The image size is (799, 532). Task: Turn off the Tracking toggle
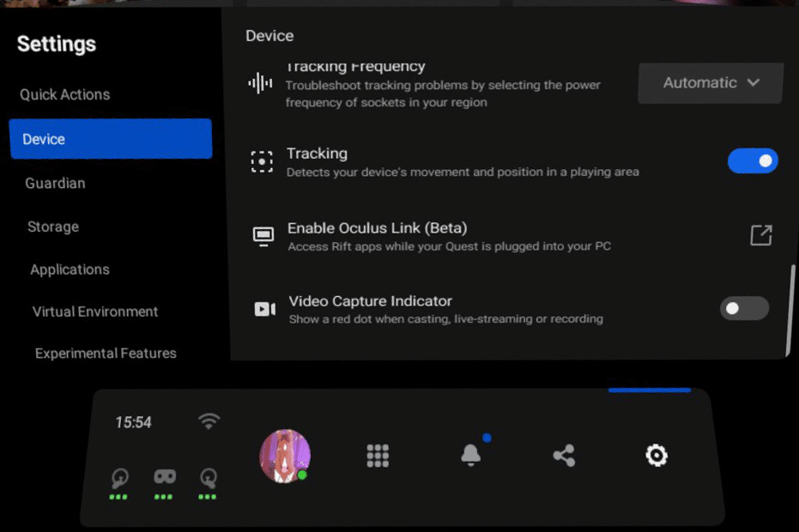[753, 161]
